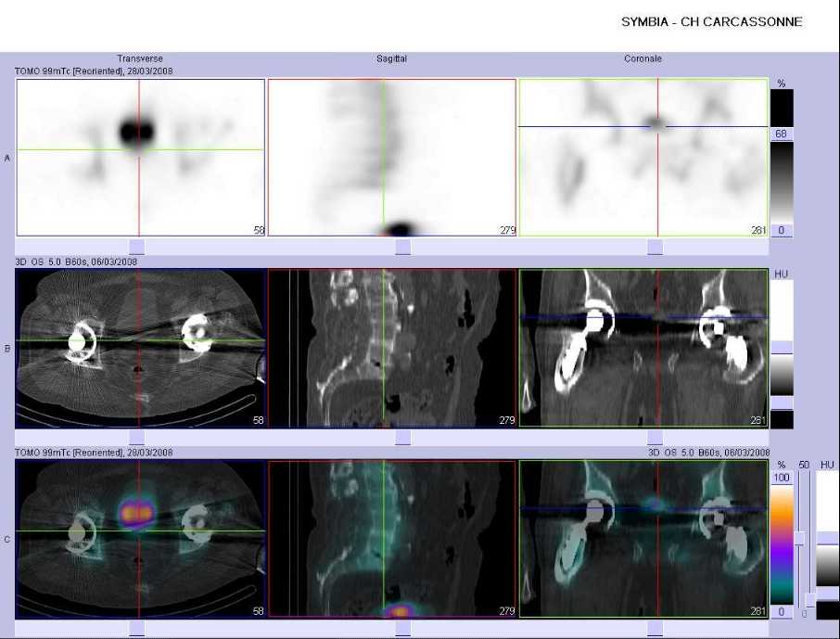
Task: Grab row C lower HU window handle
Action: [x=828, y=594]
